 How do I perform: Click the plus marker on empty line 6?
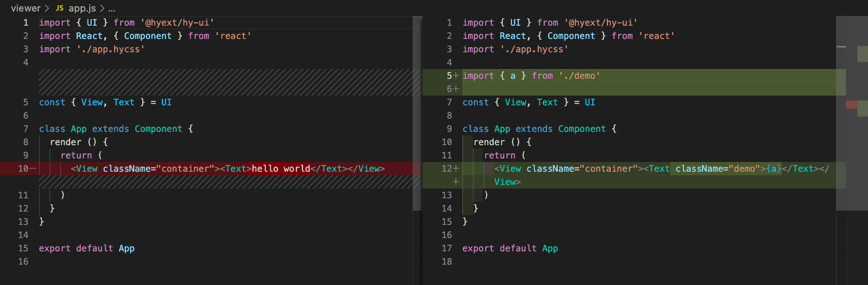point(456,89)
